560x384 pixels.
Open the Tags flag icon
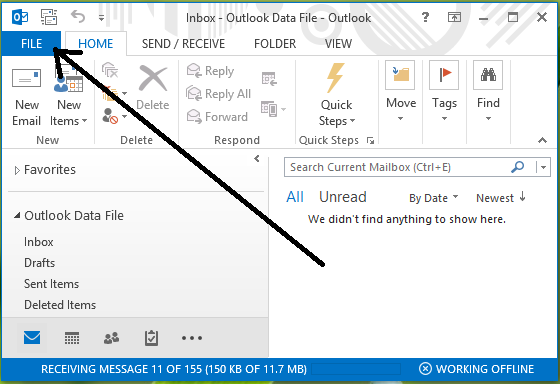click(444, 75)
